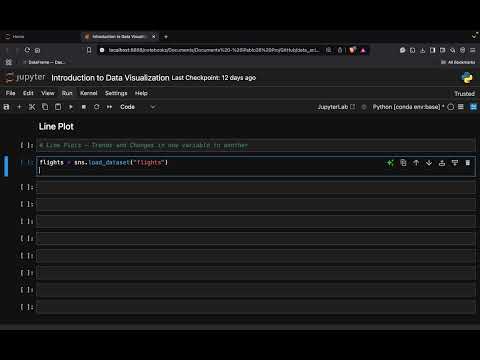Select the Line Plots comment cell

[x=256, y=145]
